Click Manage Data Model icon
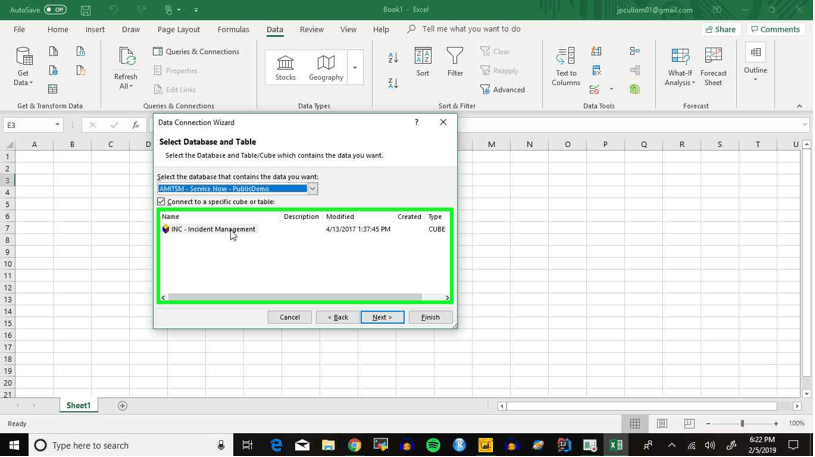The width and height of the screenshot is (815, 457). pos(635,89)
